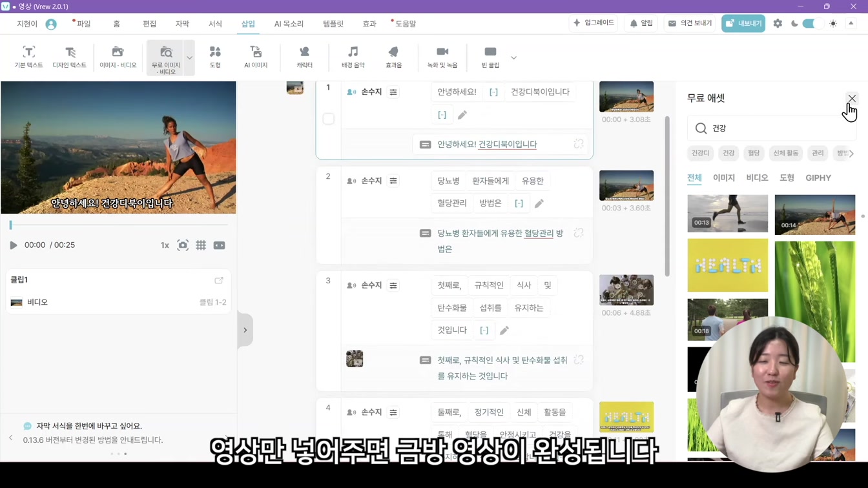The width and height of the screenshot is (868, 488).
Task: Insert a shape with 도형 tool
Action: [x=215, y=57]
